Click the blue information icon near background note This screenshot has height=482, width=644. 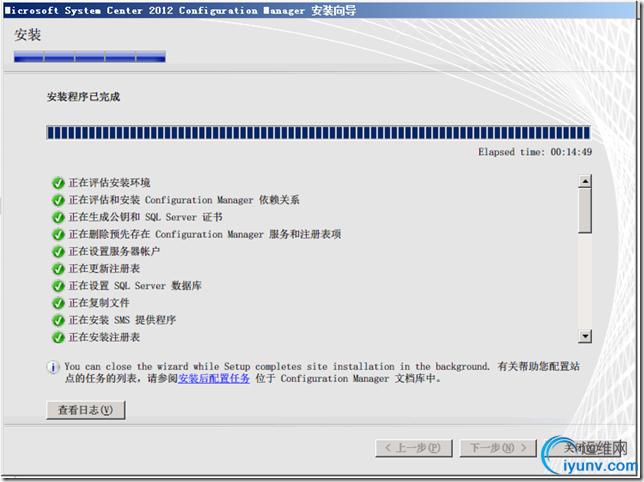[x=53, y=367]
